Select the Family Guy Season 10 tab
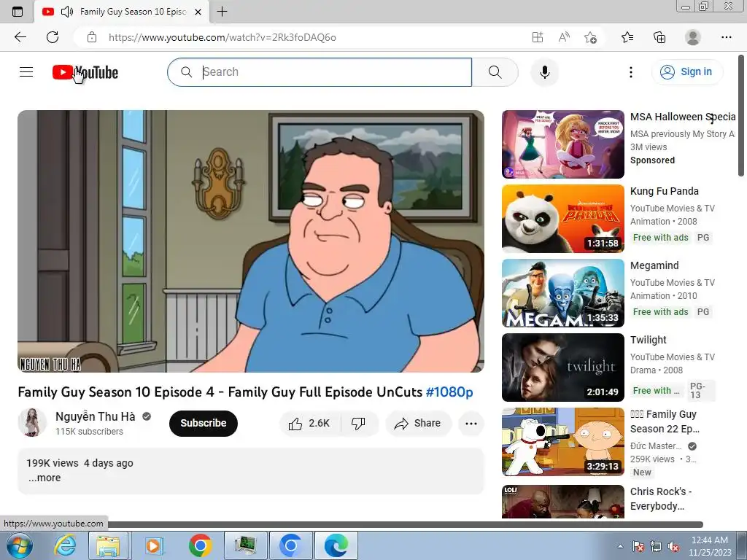The width and height of the screenshot is (747, 560). [x=122, y=12]
